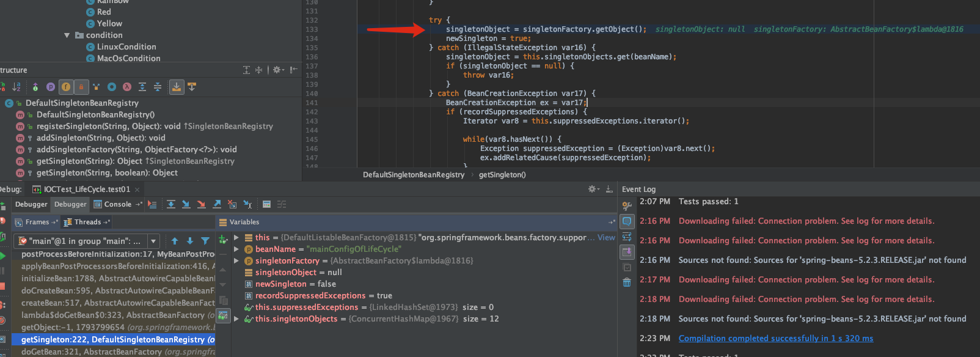Screen dimensions: 980x357
Task: Sort structure members alphabetically
Action: [x=16, y=87]
